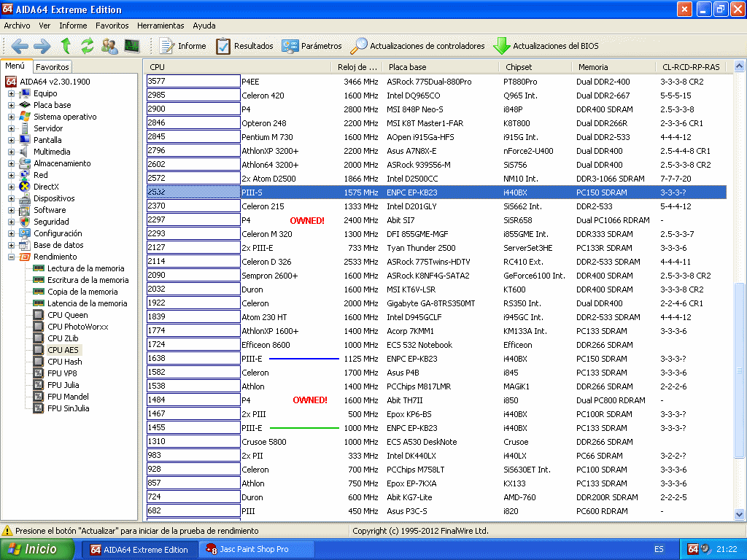Click the green Up arrow toolbar icon

coord(66,46)
